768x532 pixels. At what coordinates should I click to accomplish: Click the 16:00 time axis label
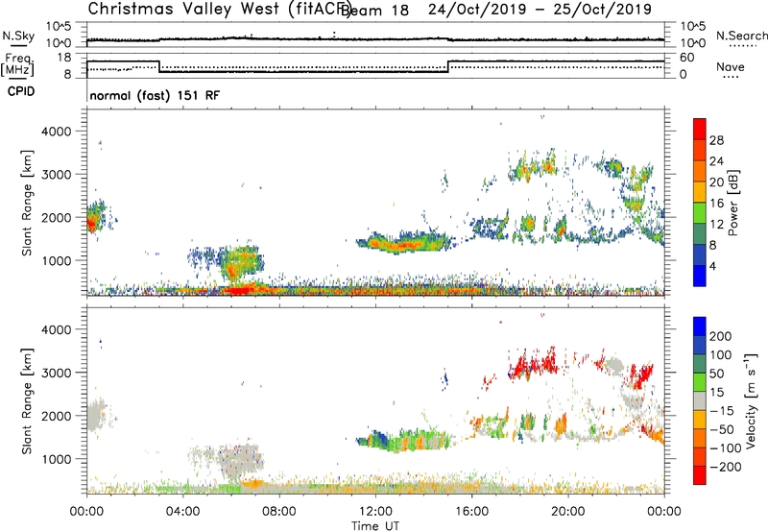[x=471, y=512]
